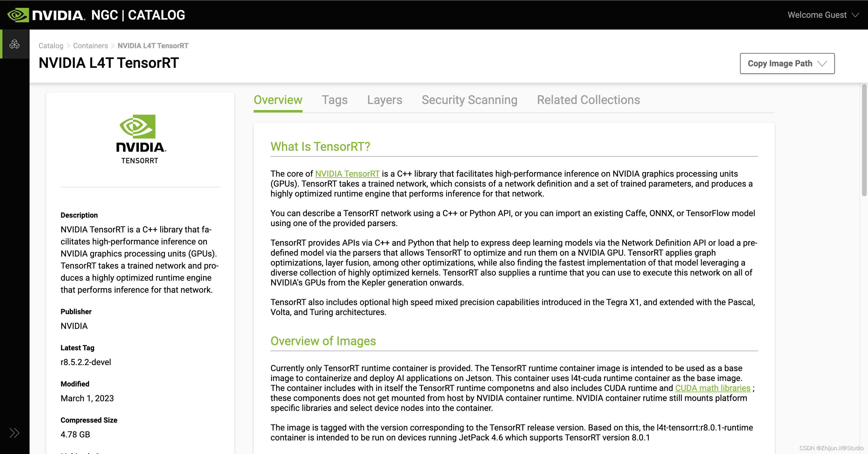The width and height of the screenshot is (868, 454).
Task: Click the 'Compressed Size' label
Action: 89,420
